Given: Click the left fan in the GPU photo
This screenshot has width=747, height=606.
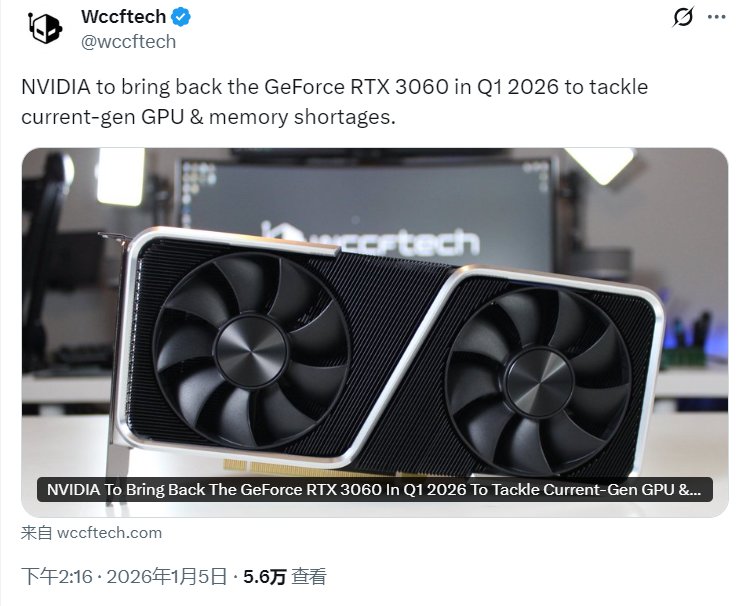Looking at the screenshot, I should (251, 350).
